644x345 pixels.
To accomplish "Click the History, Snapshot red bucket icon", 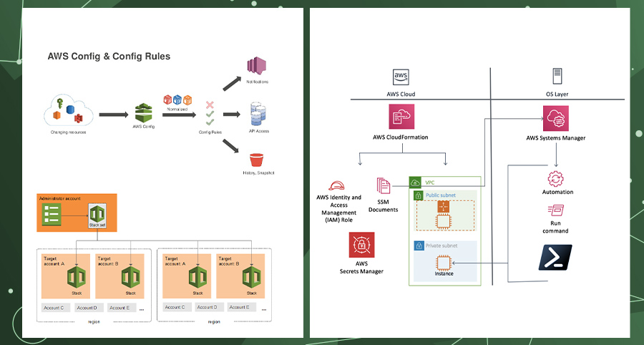I will coord(255,160).
